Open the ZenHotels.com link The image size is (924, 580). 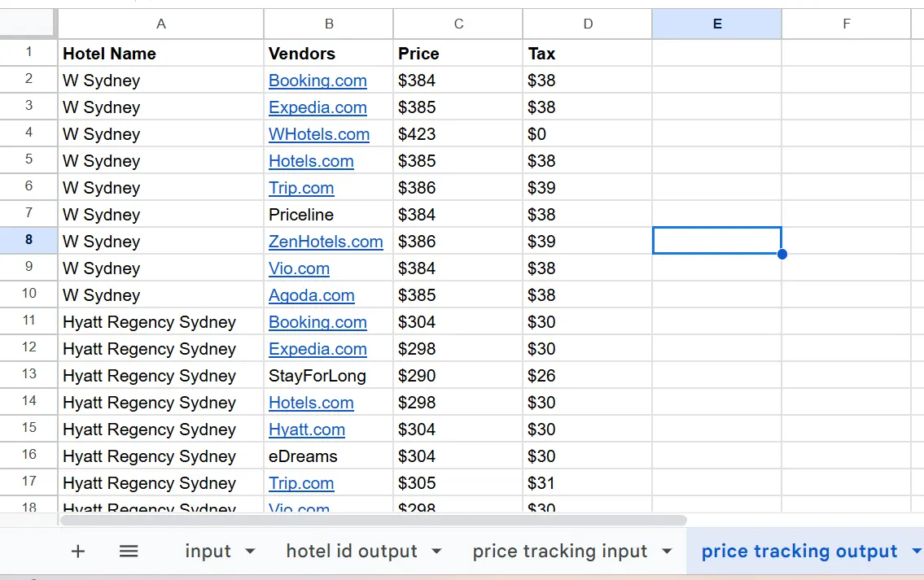(326, 242)
